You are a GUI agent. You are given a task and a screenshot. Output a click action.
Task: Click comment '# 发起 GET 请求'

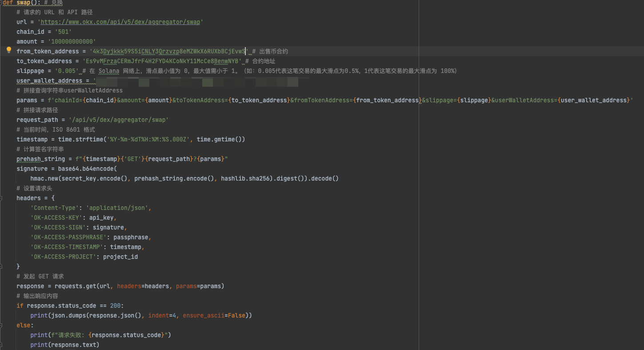(x=40, y=276)
